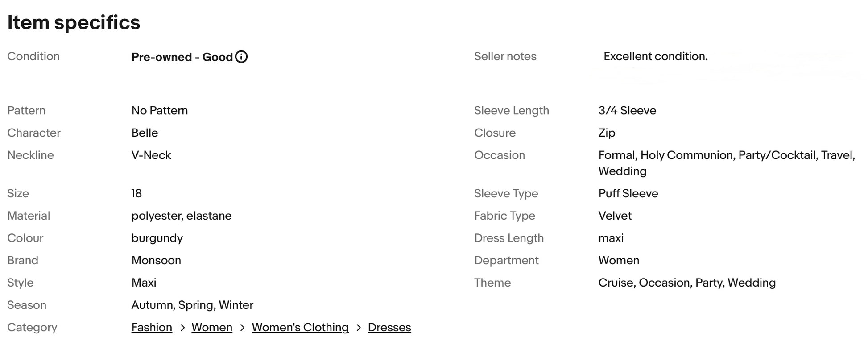Image resolution: width=868 pixels, height=350 pixels.
Task: Click the Item specifics heading
Action: click(x=74, y=22)
